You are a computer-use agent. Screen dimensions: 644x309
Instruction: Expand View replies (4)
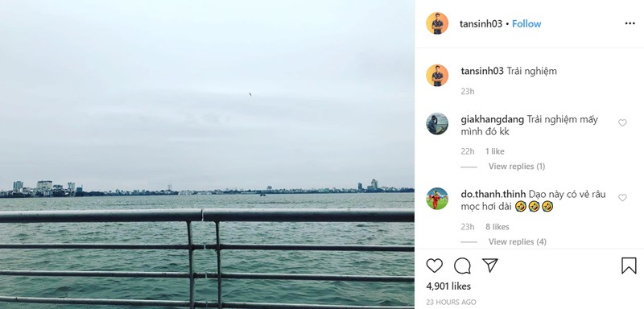(518, 241)
